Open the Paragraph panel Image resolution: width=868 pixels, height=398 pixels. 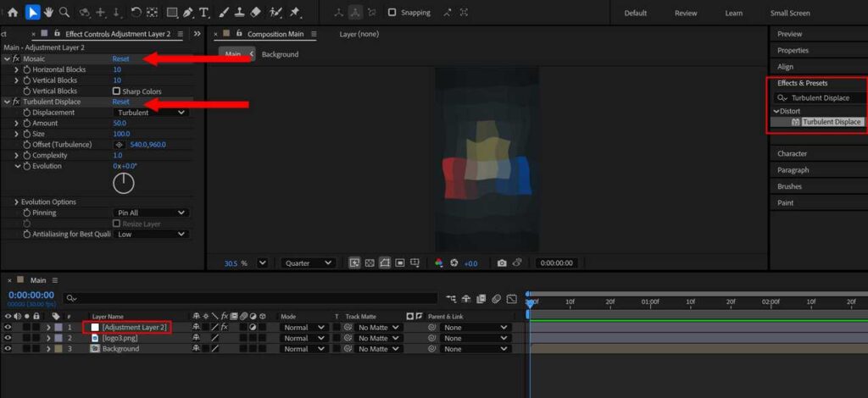793,170
